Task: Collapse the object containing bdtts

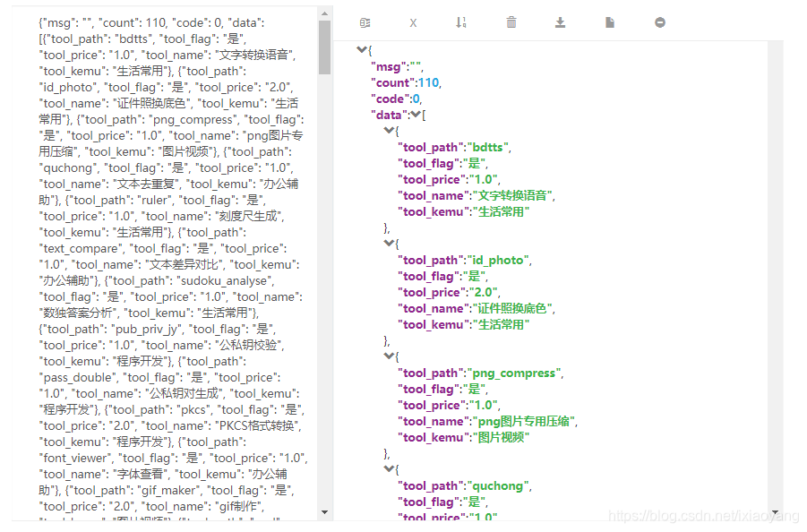Action: point(389,131)
